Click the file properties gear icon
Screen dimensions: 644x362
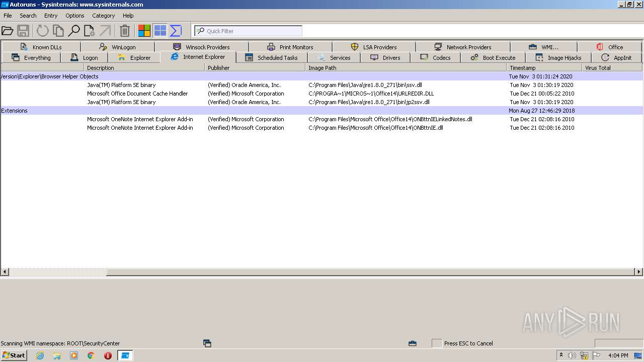(x=90, y=31)
